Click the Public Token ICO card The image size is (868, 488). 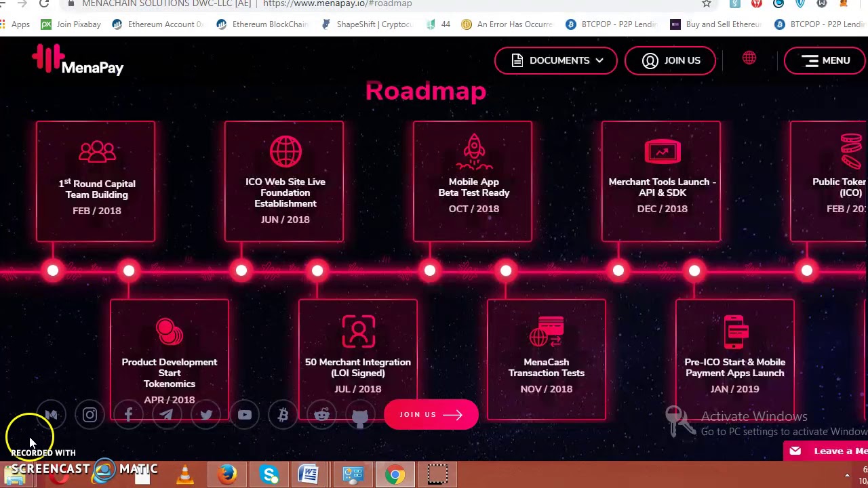click(x=829, y=182)
